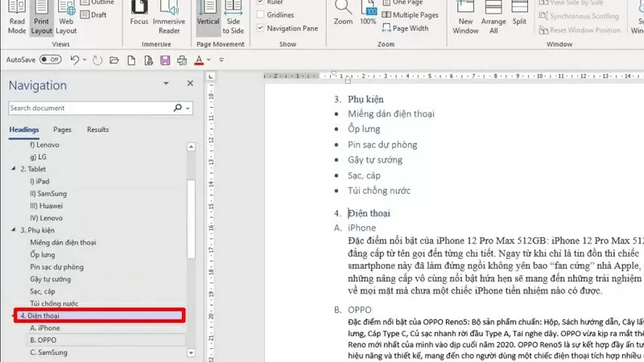The width and height of the screenshot is (644, 362).
Task: Go to heading 'III) Huawei'
Action: coord(46,206)
